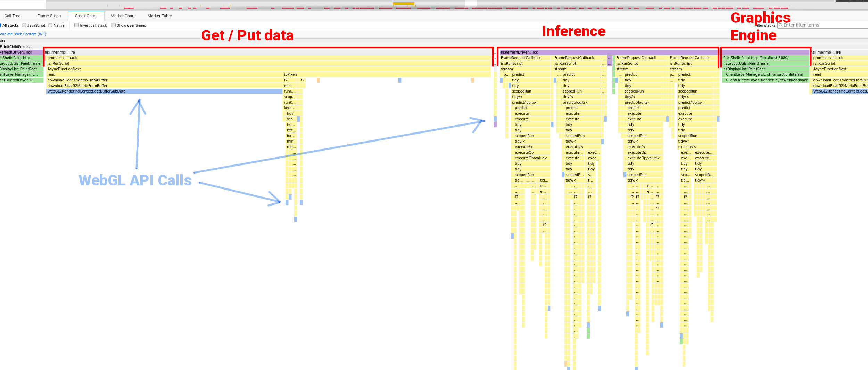The width and height of the screenshot is (868, 370).
Task: Go to the Marker Chart tab
Action: [x=123, y=16]
